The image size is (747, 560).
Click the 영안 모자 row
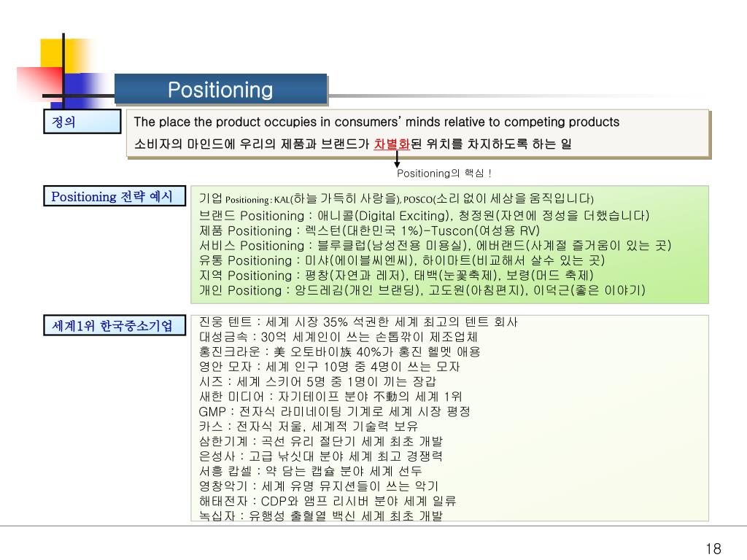coord(329,367)
